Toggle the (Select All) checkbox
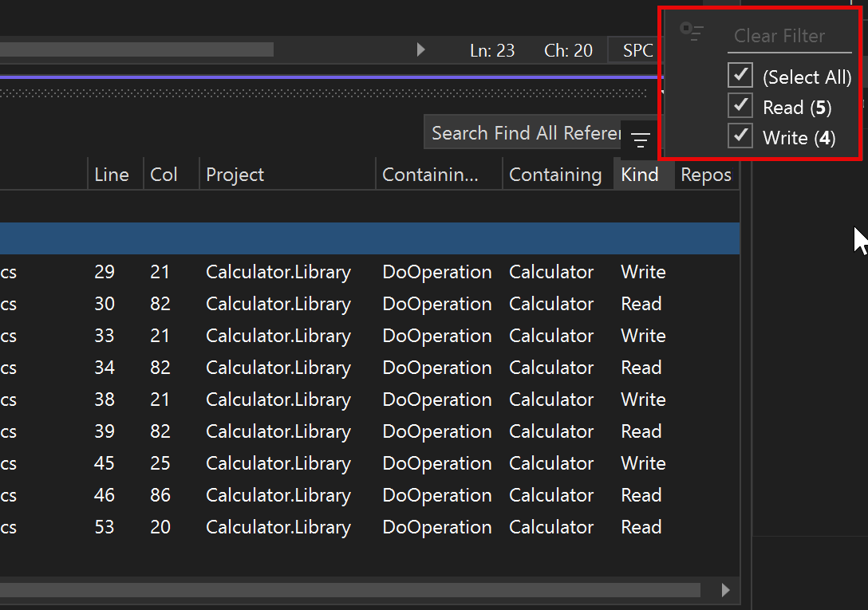The height and width of the screenshot is (610, 868). pyautogui.click(x=740, y=75)
